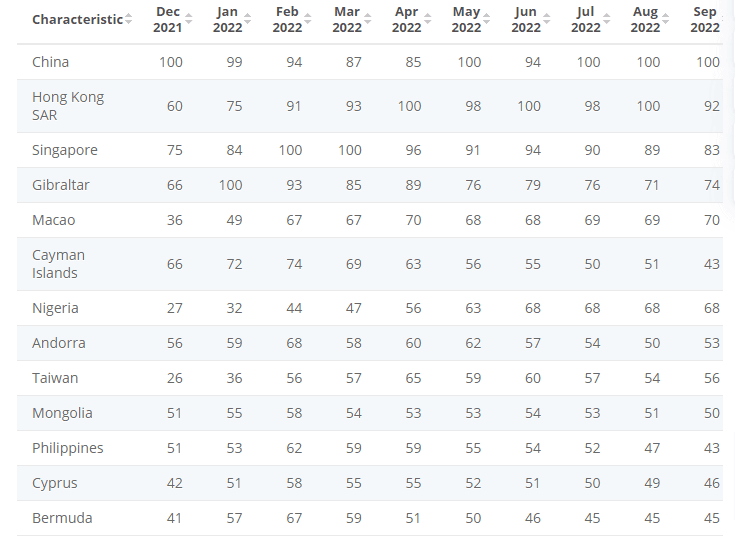The width and height of the screenshot is (735, 539).
Task: Click the Nigeria row name
Action: pos(55,308)
